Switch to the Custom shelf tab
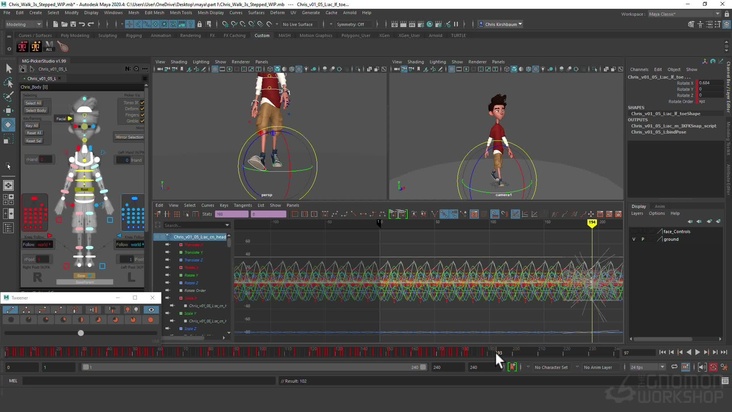The width and height of the screenshot is (732, 412). (262, 35)
